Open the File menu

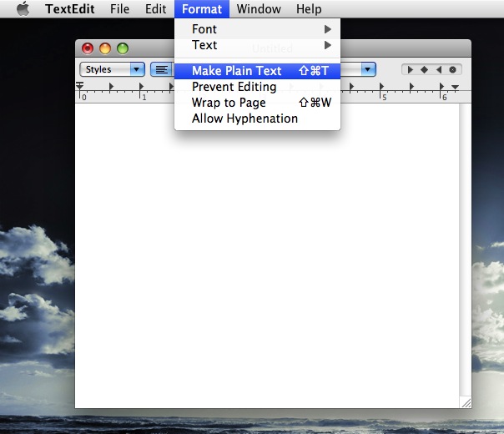(x=119, y=9)
